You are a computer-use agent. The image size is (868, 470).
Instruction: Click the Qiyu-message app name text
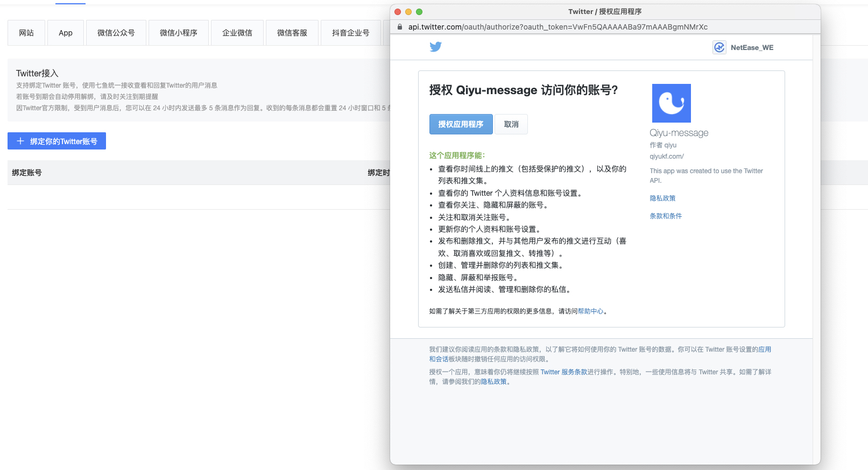pos(679,133)
